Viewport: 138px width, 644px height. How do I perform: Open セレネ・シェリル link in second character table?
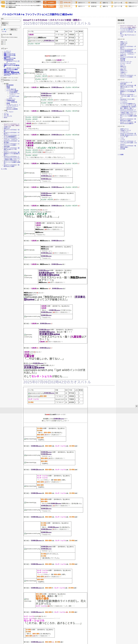pos(34,399)
